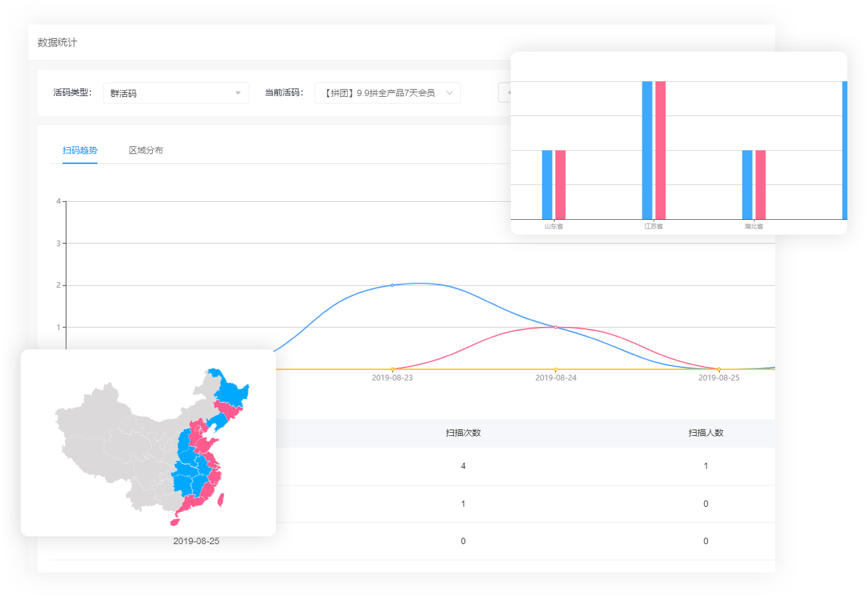Click the pink data point at 2019-08-24

[x=555, y=328]
